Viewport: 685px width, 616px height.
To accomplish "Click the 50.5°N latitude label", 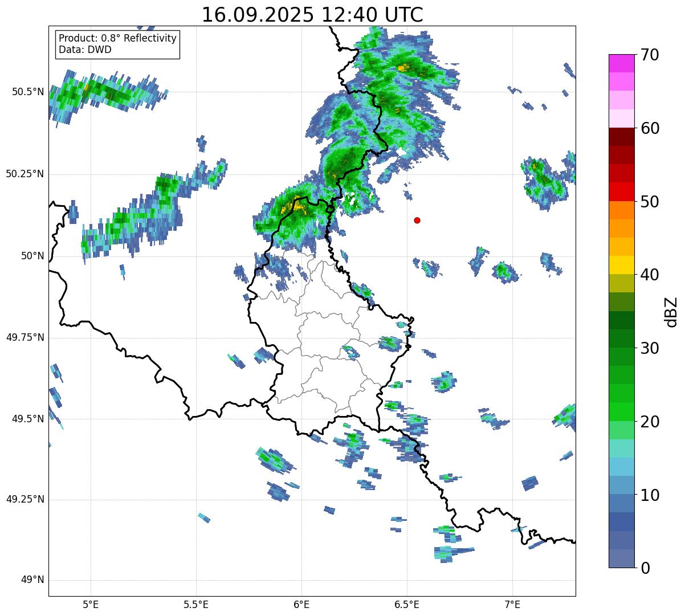I will point(28,92).
